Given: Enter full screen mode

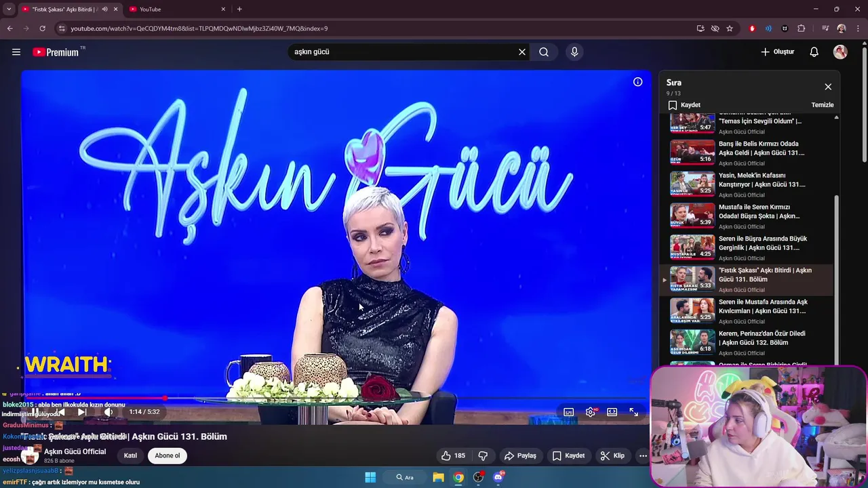Looking at the screenshot, I should 634,412.
